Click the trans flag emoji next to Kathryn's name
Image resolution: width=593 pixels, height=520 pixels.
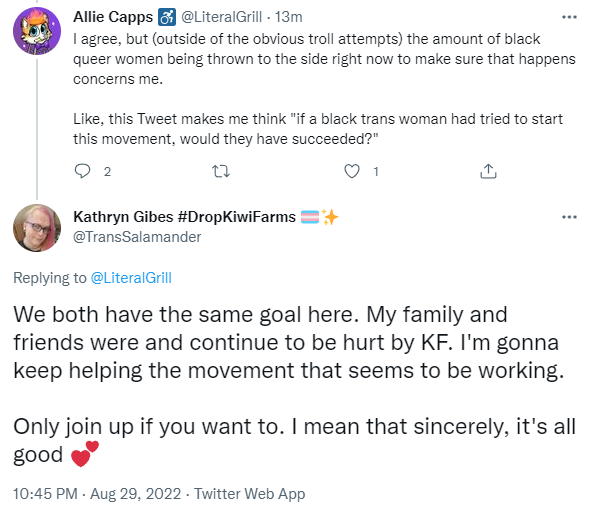coord(310,217)
